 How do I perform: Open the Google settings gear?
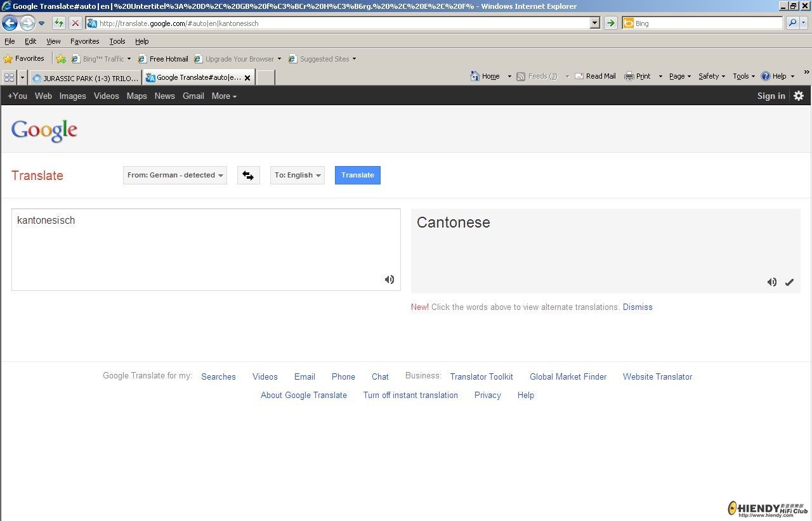tap(799, 96)
